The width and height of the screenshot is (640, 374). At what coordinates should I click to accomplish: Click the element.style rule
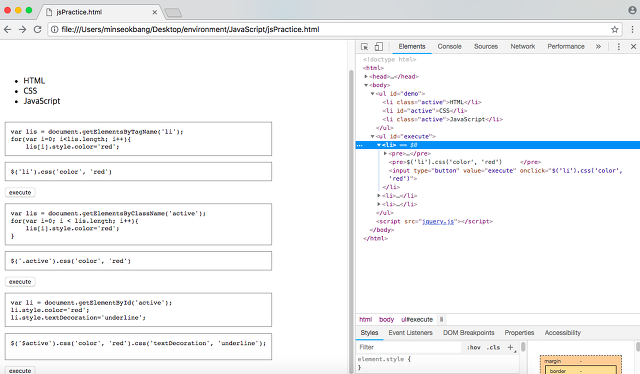(x=384, y=359)
